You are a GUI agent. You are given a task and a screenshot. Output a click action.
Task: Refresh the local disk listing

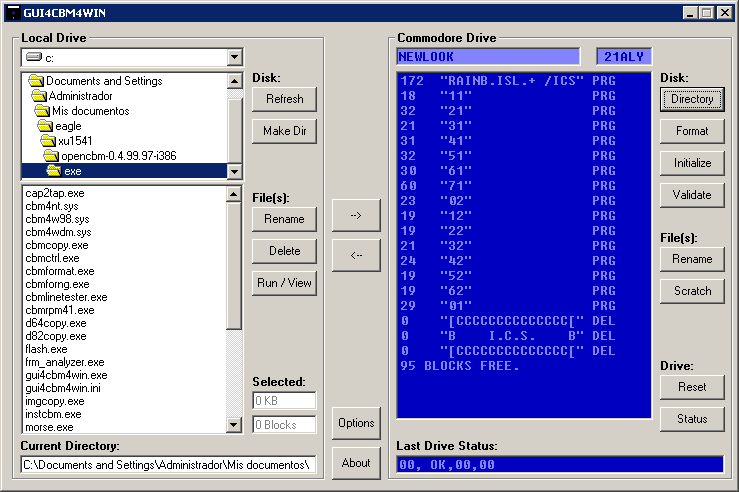click(284, 99)
